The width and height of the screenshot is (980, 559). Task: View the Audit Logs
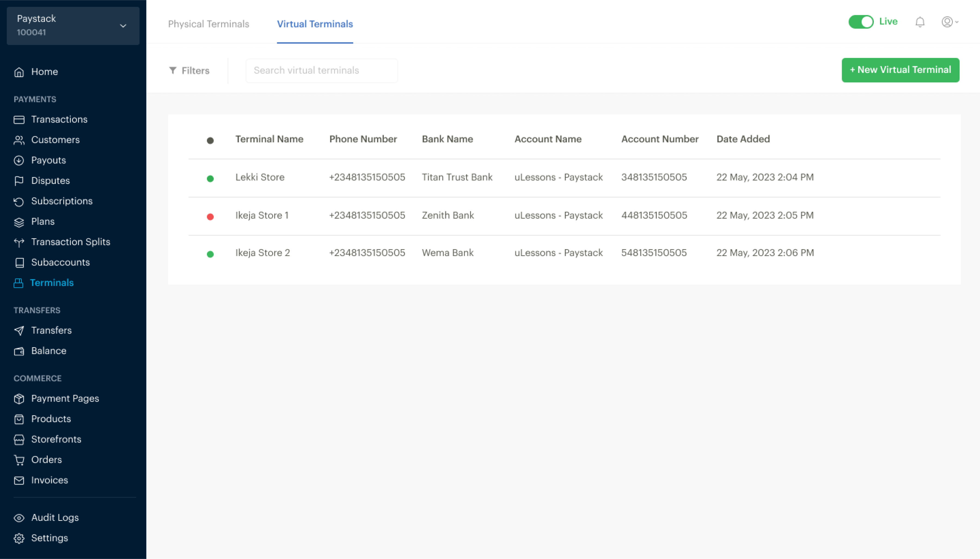click(55, 518)
